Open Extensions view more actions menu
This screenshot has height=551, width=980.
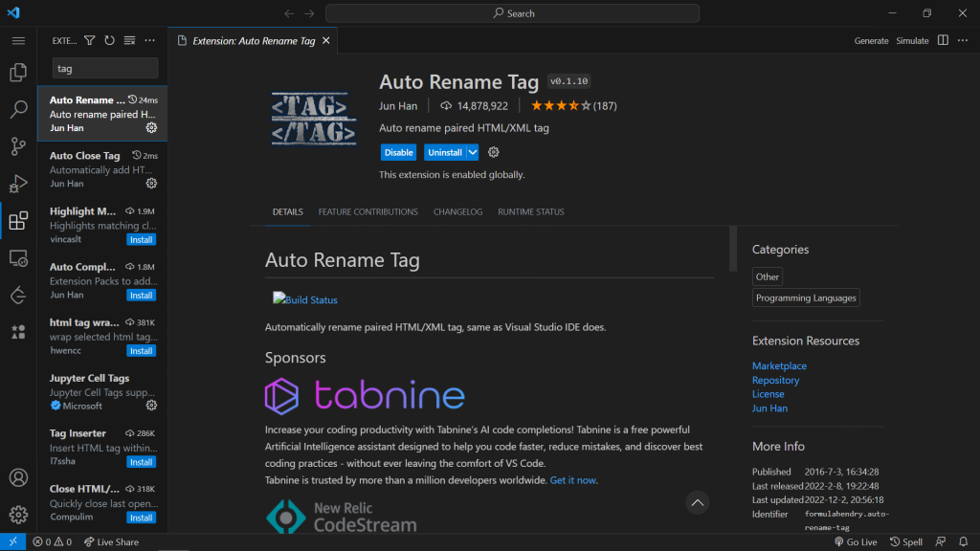click(x=149, y=40)
